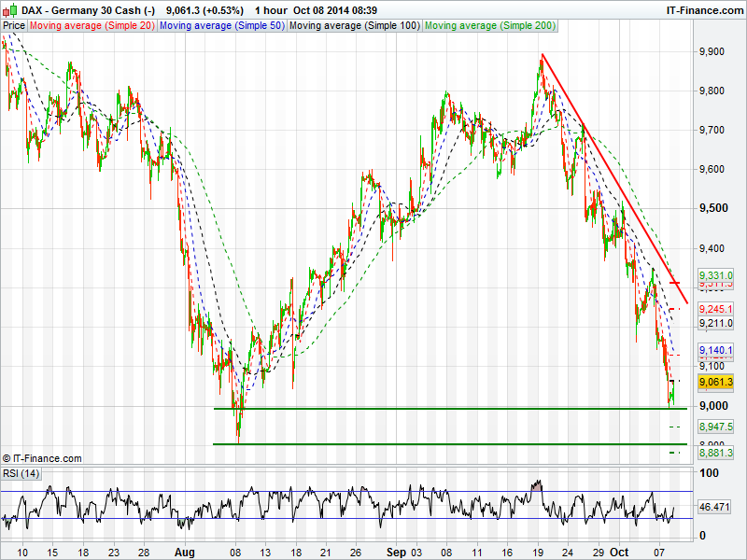
Task: Click the green 8,881.3 price label
Action: (716, 453)
